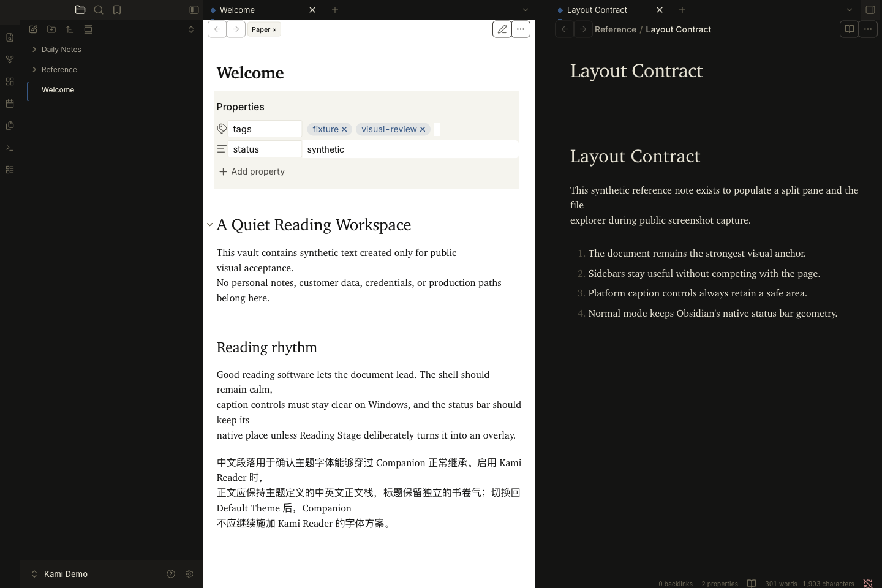Click the auto-reveal current file icon
Image resolution: width=882 pixels, height=588 pixels.
88,29
